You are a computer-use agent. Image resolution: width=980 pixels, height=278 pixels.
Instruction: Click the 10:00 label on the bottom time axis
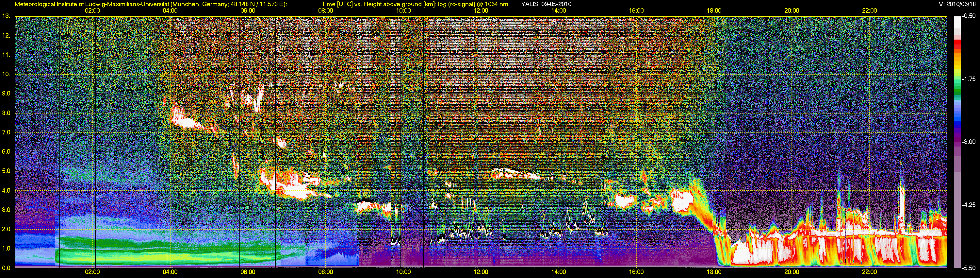[403, 272]
